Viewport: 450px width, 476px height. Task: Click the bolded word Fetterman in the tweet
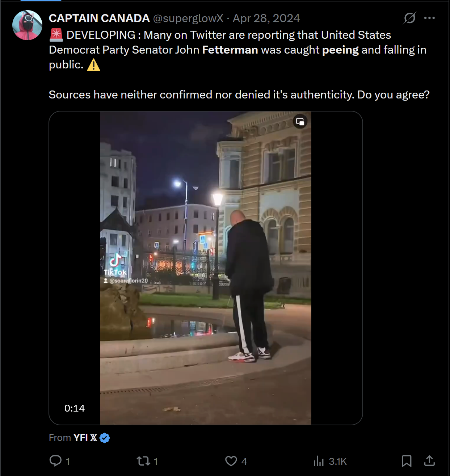[x=230, y=50]
